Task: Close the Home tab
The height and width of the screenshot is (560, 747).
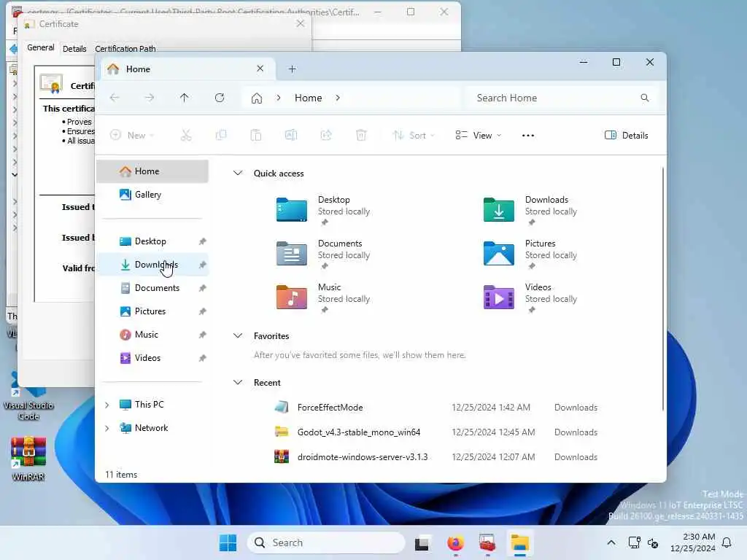Action: pyautogui.click(x=260, y=69)
